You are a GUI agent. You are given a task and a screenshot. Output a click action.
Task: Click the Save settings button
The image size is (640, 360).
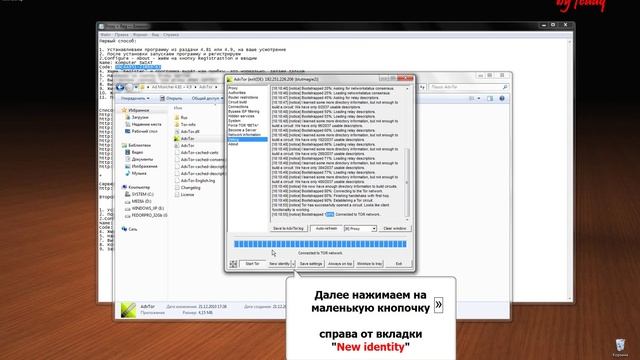coord(311,264)
